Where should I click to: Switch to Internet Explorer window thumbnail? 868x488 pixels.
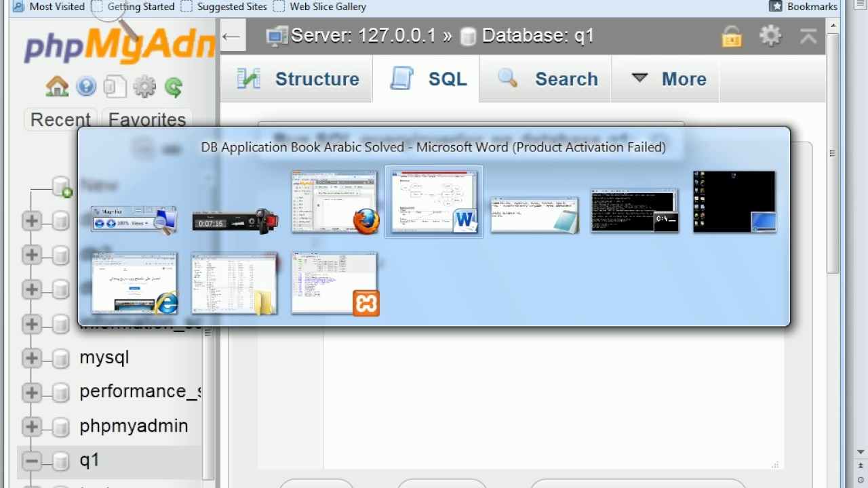(x=134, y=283)
